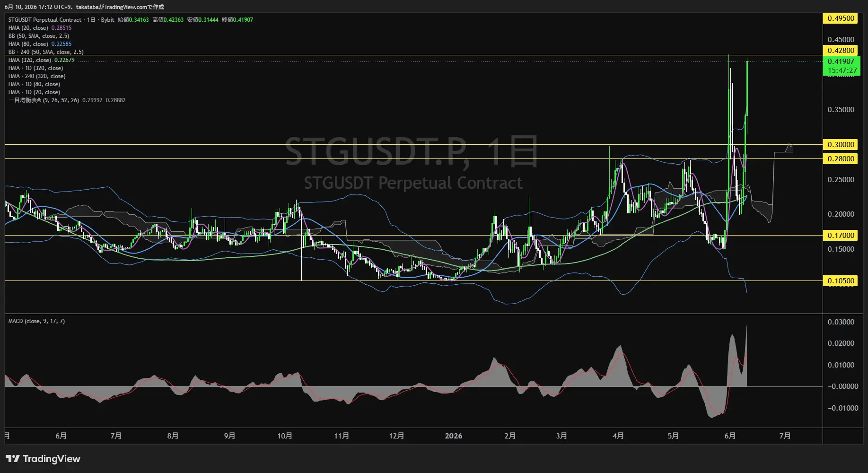Click the HMA (20, close) indicator legend
Image resolution: width=868 pixels, height=473 pixels.
point(40,28)
